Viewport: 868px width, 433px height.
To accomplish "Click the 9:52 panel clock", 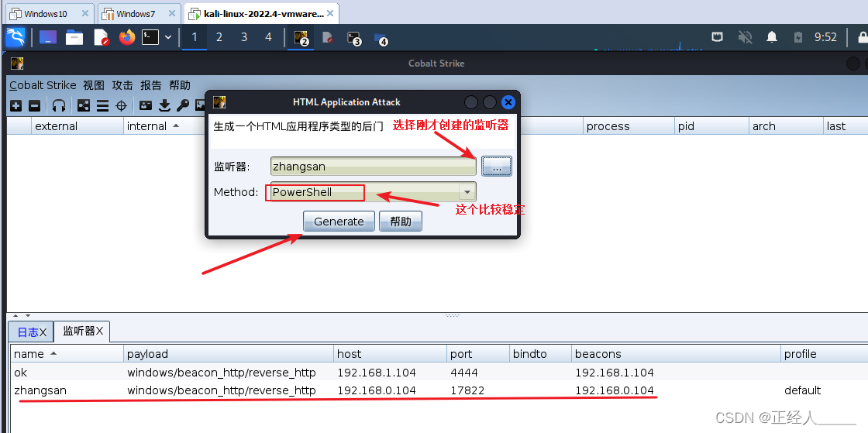I will (x=825, y=37).
